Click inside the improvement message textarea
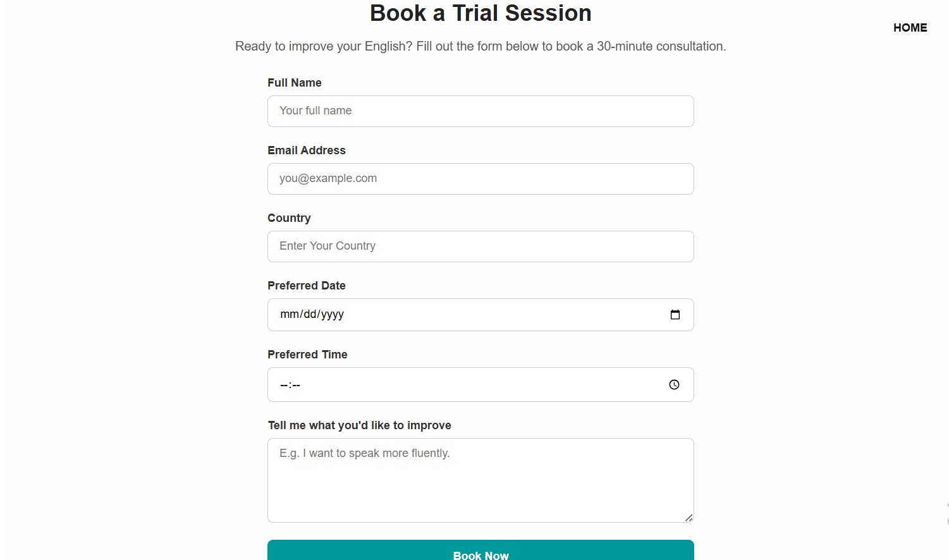949x560 pixels. click(x=481, y=480)
